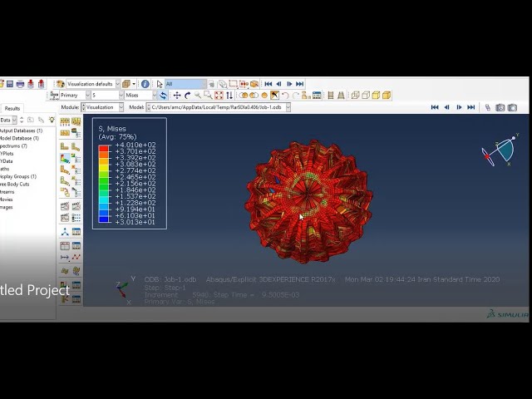Expand the display cube icon dropdown arrow

[x=134, y=84]
